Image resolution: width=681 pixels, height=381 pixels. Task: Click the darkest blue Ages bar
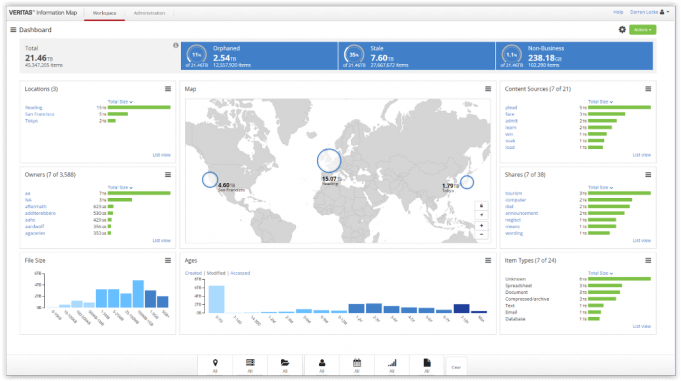(x=461, y=308)
